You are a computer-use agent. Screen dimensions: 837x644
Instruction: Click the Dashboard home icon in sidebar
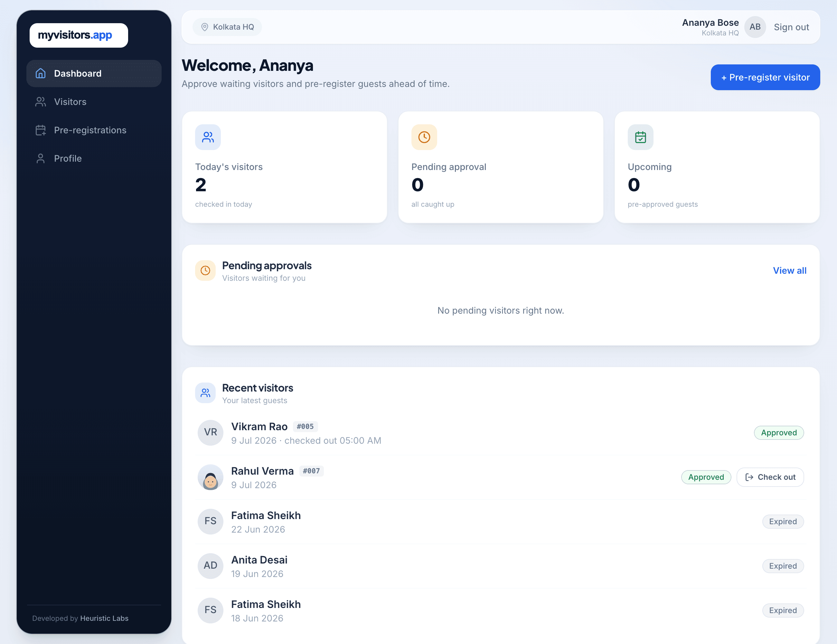41,73
